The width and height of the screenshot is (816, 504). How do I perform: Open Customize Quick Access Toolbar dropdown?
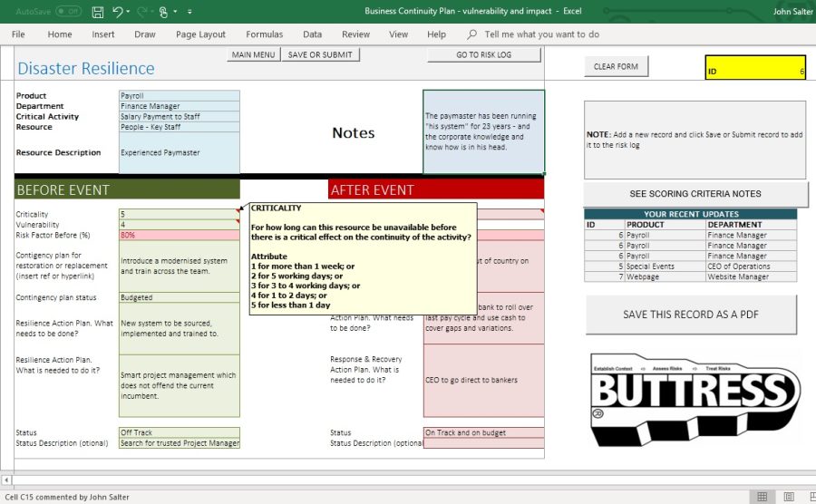(189, 12)
